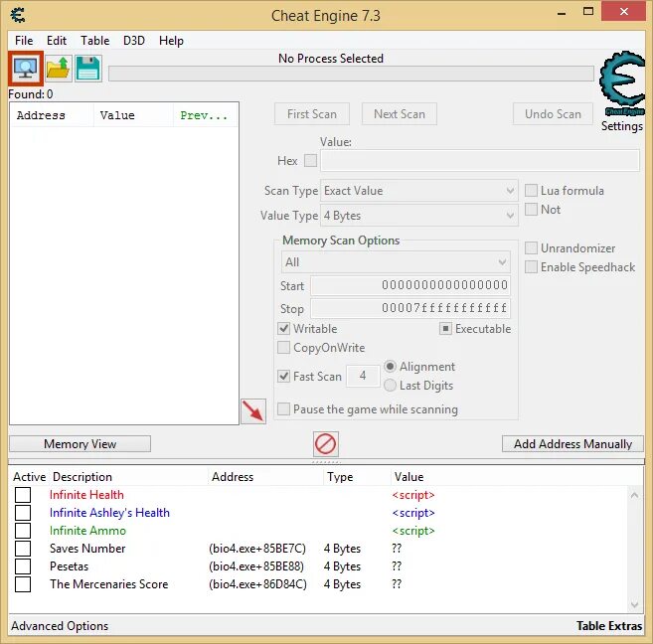Click the cheat table scroll up arrow
653x644 pixels.
[x=635, y=495]
